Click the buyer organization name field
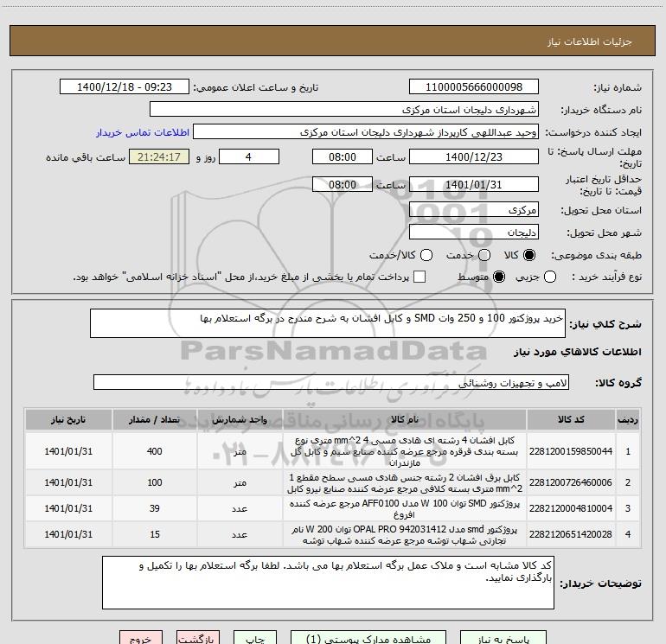Image resolution: width=666 pixels, height=644 pixels. [344, 109]
